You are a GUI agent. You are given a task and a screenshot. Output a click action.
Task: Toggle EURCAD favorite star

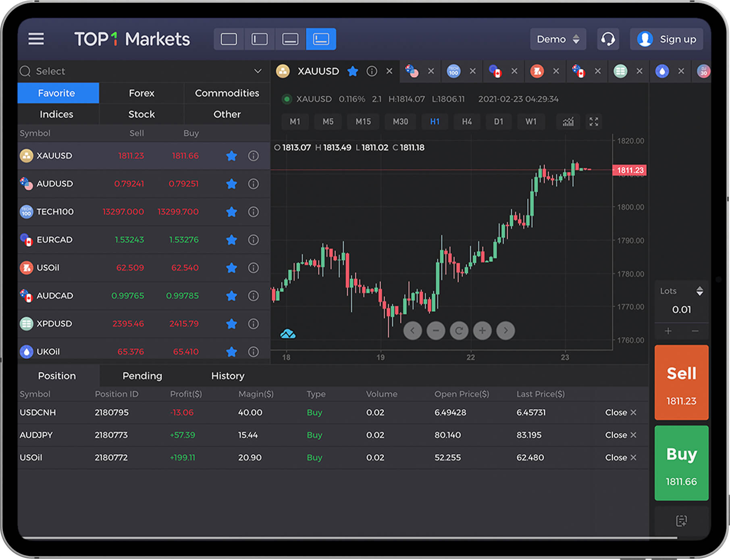[x=231, y=240]
